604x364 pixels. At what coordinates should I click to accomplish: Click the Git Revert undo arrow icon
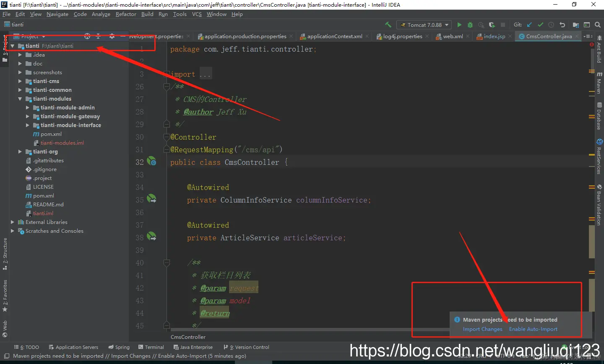tap(562, 25)
